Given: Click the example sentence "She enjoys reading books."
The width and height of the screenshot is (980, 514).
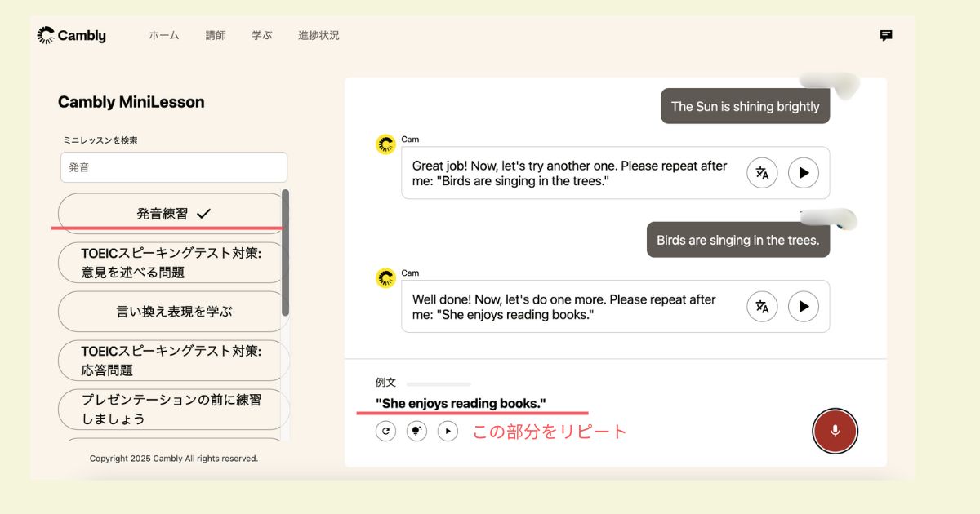Looking at the screenshot, I should 461,403.
